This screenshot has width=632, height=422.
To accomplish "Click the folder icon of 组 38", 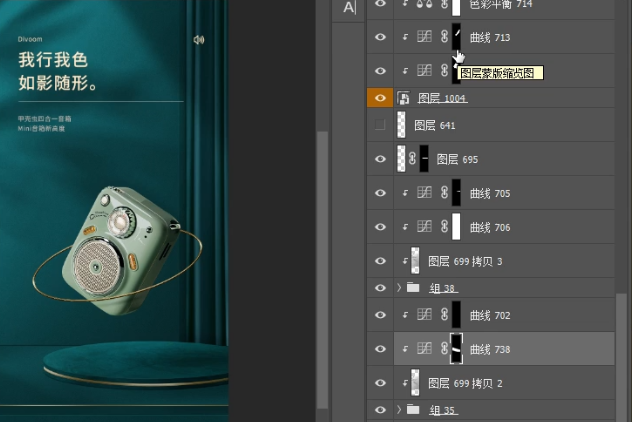I will pyautogui.click(x=413, y=288).
